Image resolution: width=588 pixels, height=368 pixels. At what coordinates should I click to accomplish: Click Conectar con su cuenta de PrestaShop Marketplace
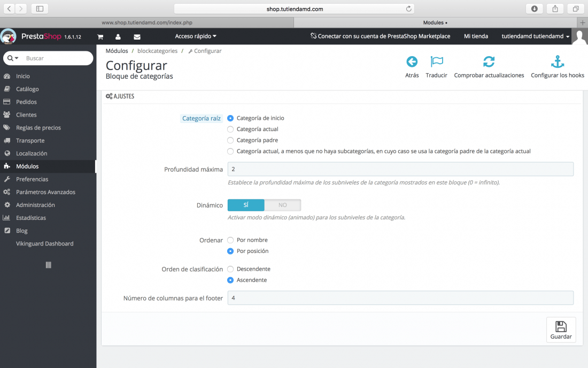(x=380, y=36)
